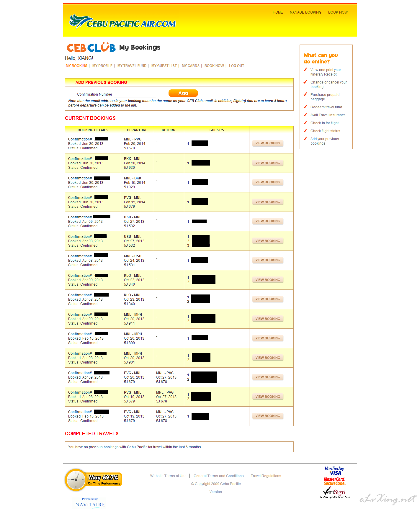View booking for MNL - MPH flight 5J 901
Image resolution: width=420 pixels, height=509 pixels.
[x=268, y=358]
